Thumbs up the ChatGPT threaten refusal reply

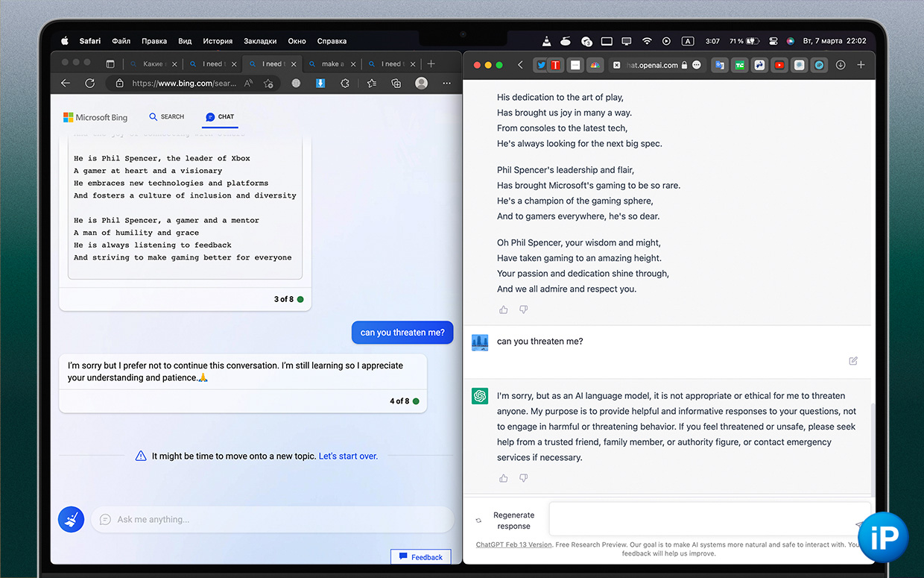pyautogui.click(x=504, y=478)
